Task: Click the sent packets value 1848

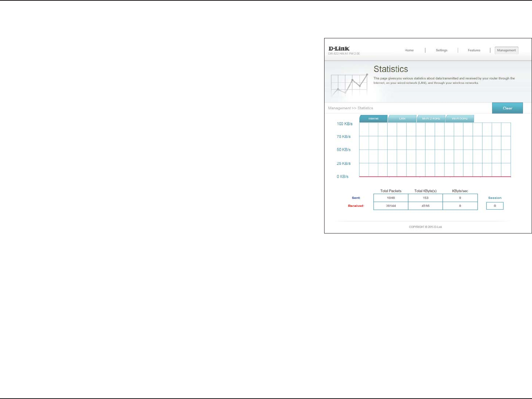Action: [x=391, y=198]
